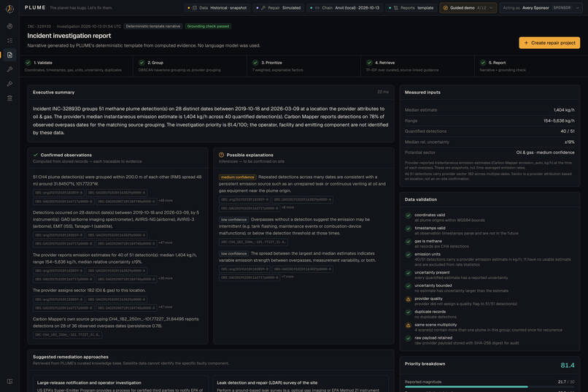Open the institution building sidebar icon
Screen dimensions: 588x392
[x=9, y=98]
